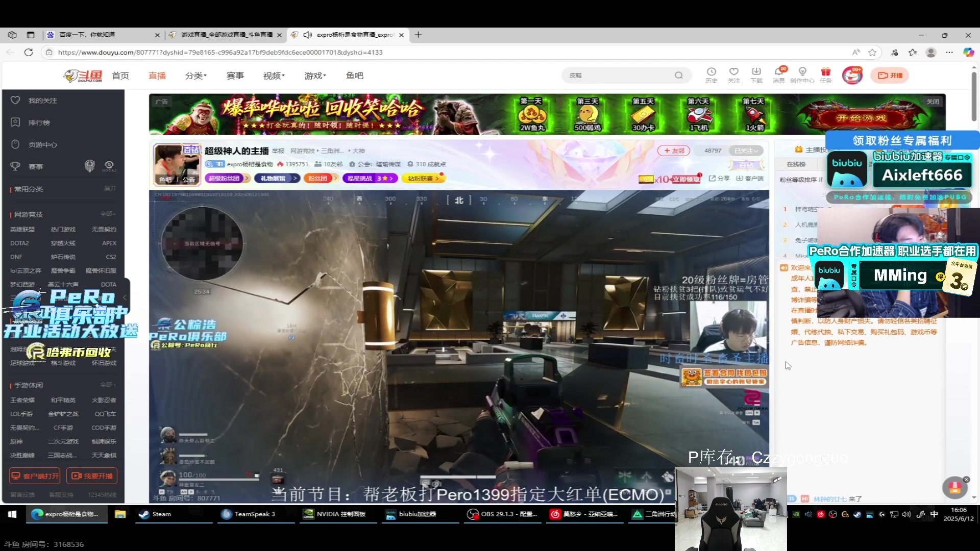Click 立即领取 reward button

[687, 179]
